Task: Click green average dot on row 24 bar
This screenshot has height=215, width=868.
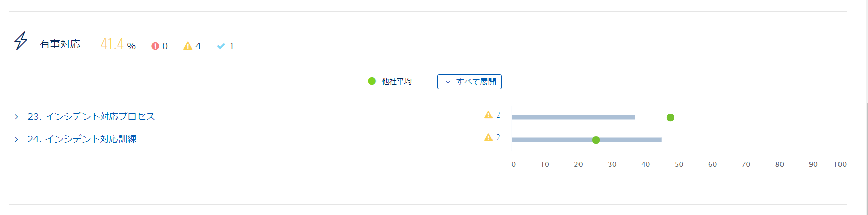Action: click(x=596, y=140)
